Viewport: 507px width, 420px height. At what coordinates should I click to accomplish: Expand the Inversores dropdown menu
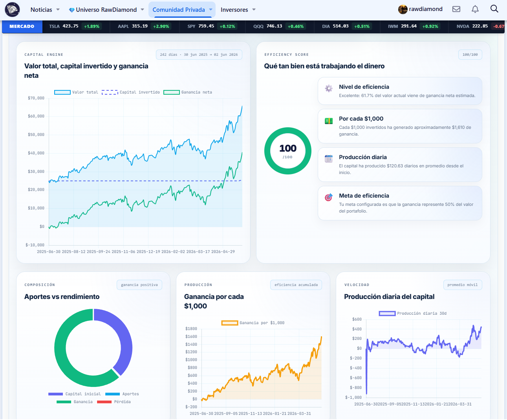coord(238,9)
